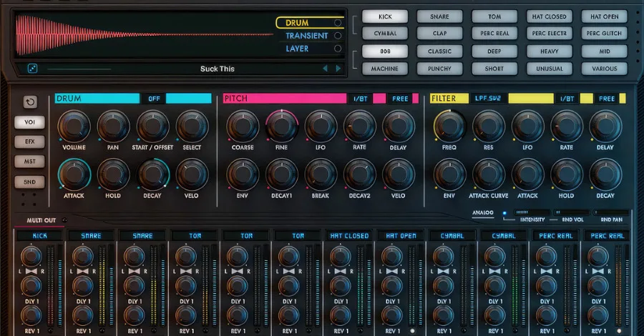Switch to MULTI OUT tab
Viewport: 644px width, 336px height.
pos(41,220)
